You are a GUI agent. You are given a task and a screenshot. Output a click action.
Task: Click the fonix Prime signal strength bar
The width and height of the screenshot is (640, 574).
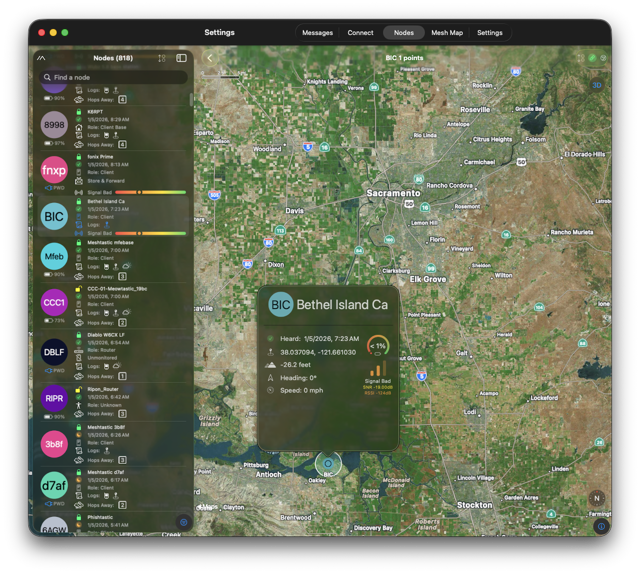(x=150, y=191)
